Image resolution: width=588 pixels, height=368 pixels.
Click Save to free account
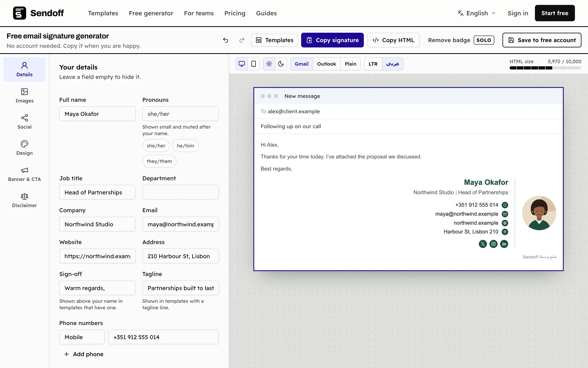coord(542,40)
